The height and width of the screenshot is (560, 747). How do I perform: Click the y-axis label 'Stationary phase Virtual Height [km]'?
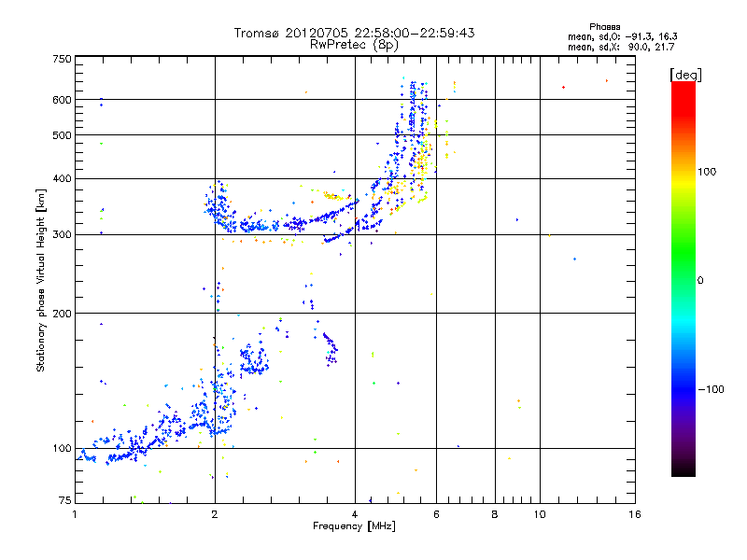40,280
